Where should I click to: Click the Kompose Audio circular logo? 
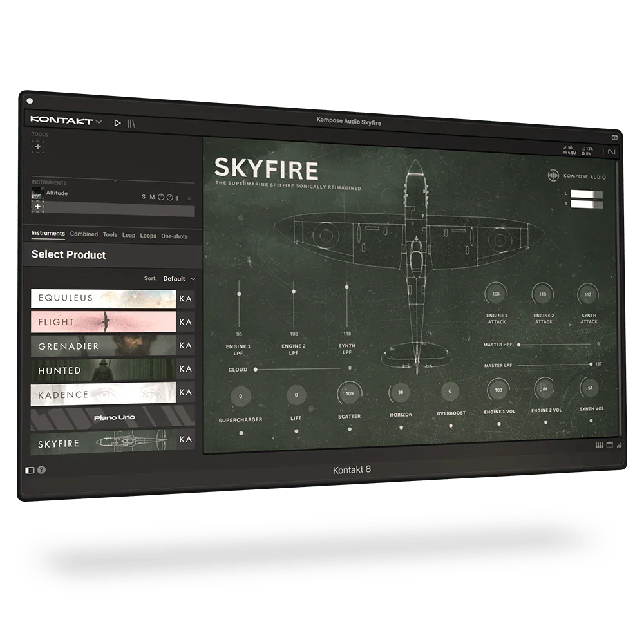pyautogui.click(x=554, y=175)
